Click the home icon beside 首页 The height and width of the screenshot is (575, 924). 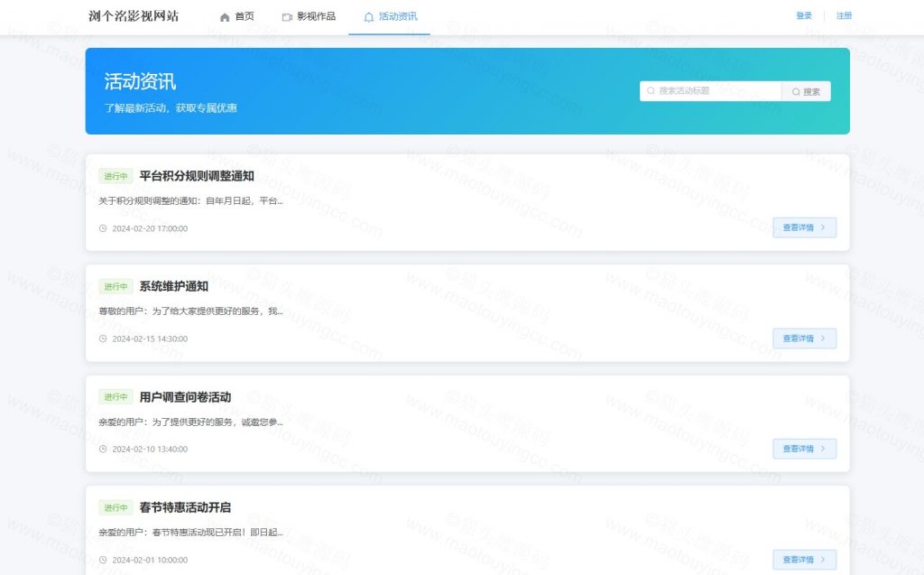coord(225,17)
